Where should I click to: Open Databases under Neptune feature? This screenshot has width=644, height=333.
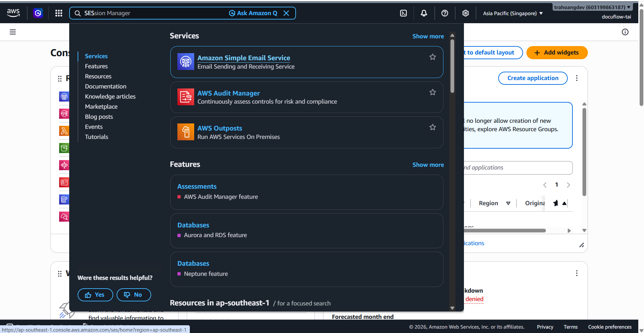click(x=193, y=263)
